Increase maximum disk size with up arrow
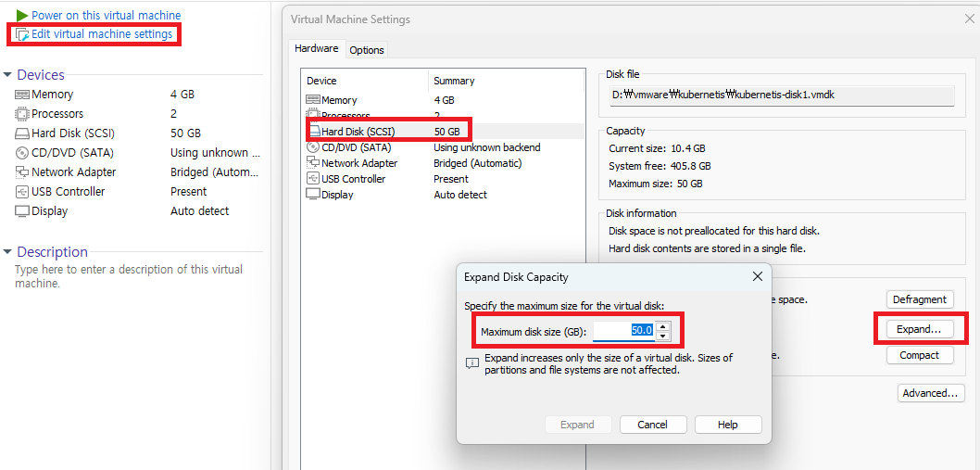 (664, 325)
